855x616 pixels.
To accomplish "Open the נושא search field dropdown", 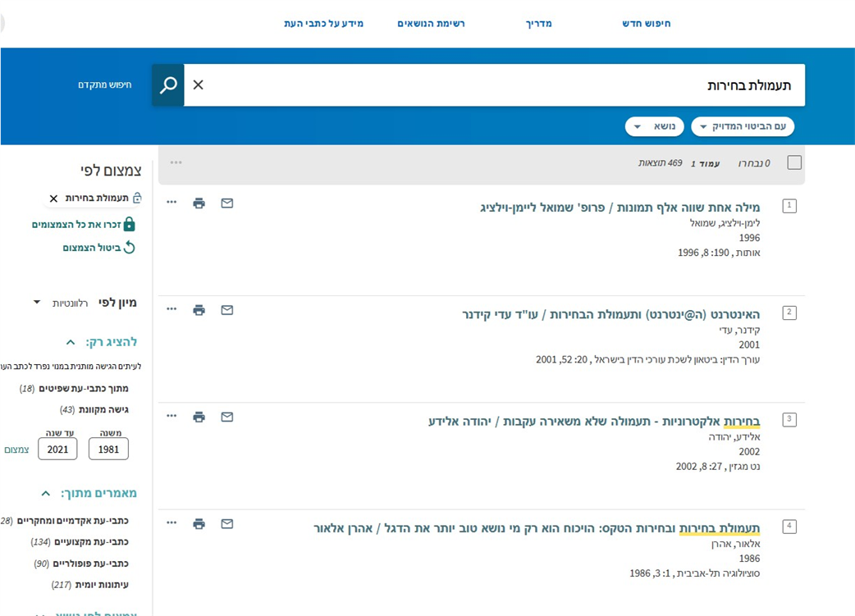I will tap(654, 126).
